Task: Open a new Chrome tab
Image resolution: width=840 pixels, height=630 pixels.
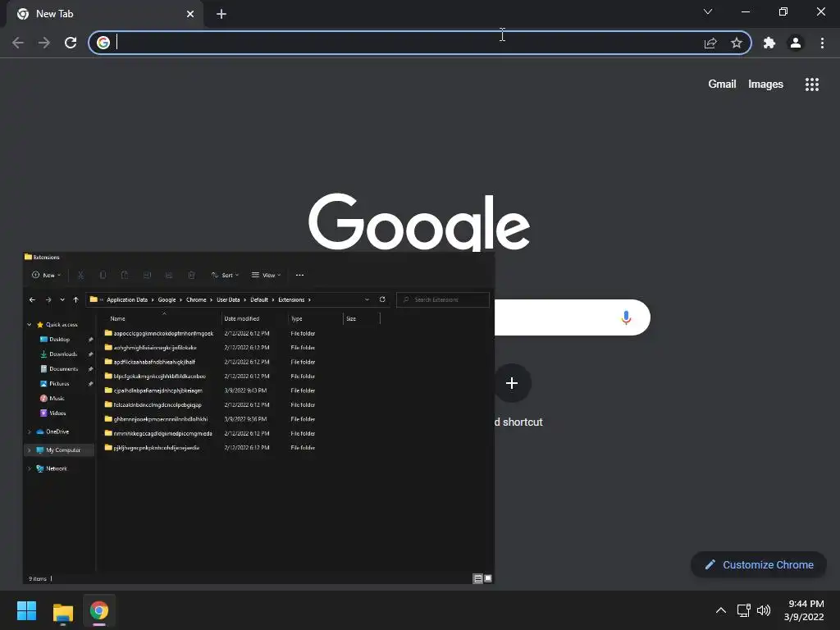Action: (x=221, y=14)
